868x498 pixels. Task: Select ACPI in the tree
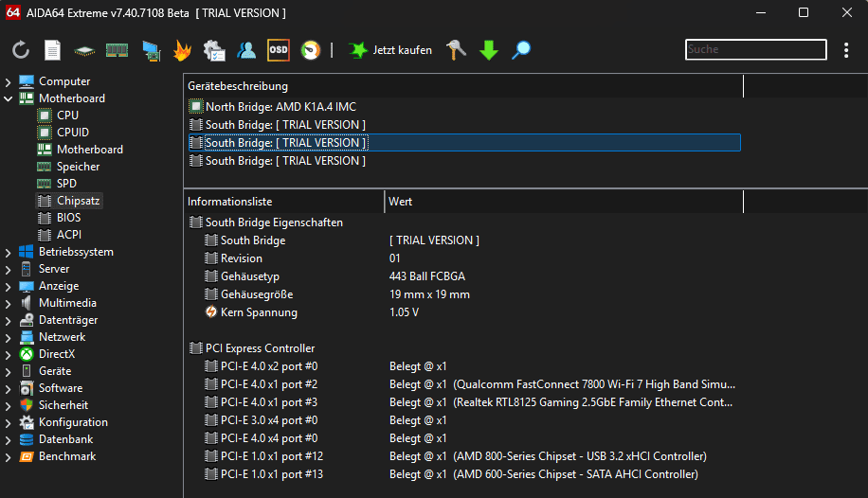tap(68, 235)
